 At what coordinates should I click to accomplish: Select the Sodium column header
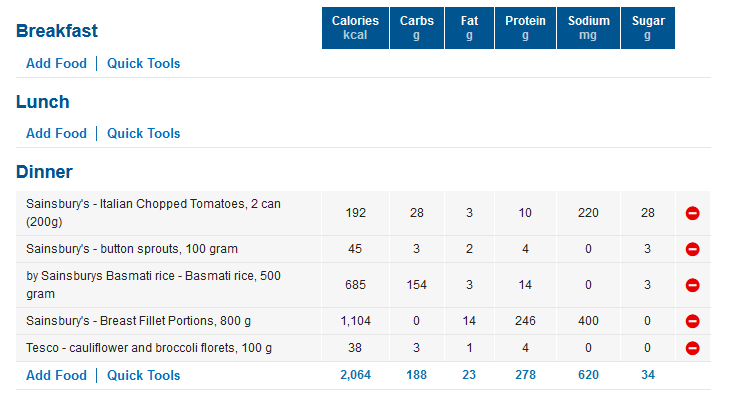(x=589, y=28)
